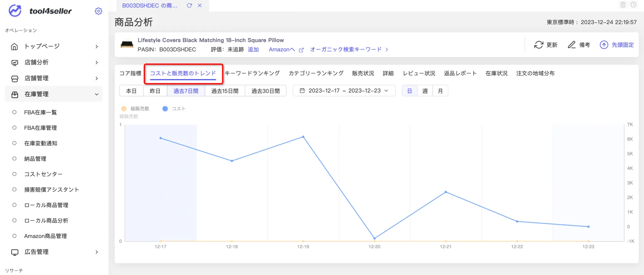
Task: Select the 過去15日間 period option
Action: point(225,91)
